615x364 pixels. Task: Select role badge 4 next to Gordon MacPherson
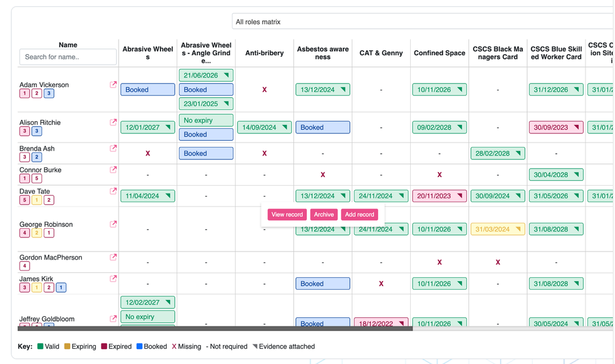[24, 266]
